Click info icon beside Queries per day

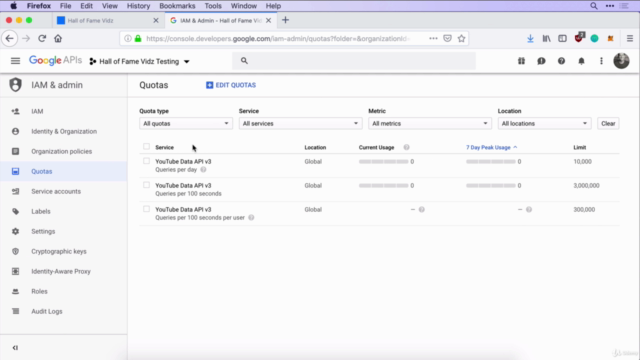(203, 169)
